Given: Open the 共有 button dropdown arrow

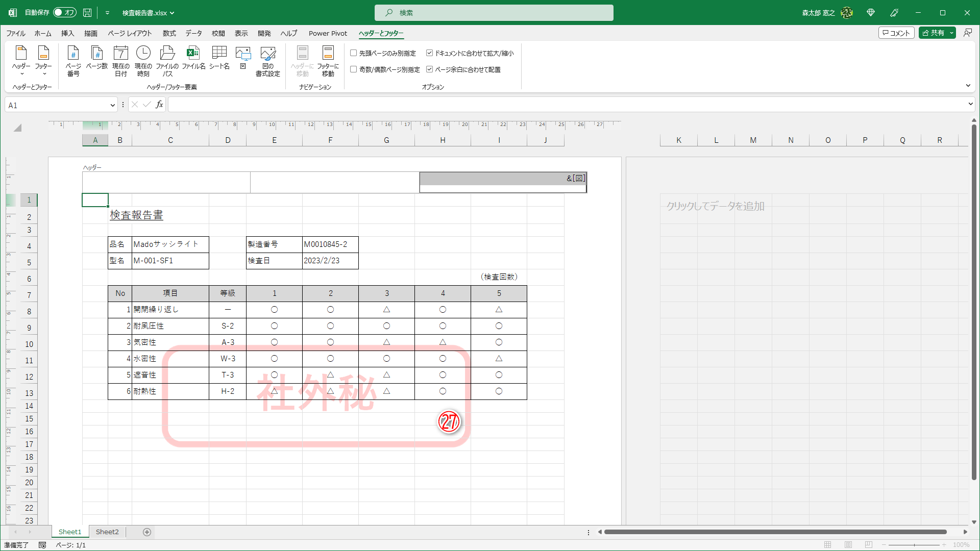Looking at the screenshot, I should click(x=951, y=32).
